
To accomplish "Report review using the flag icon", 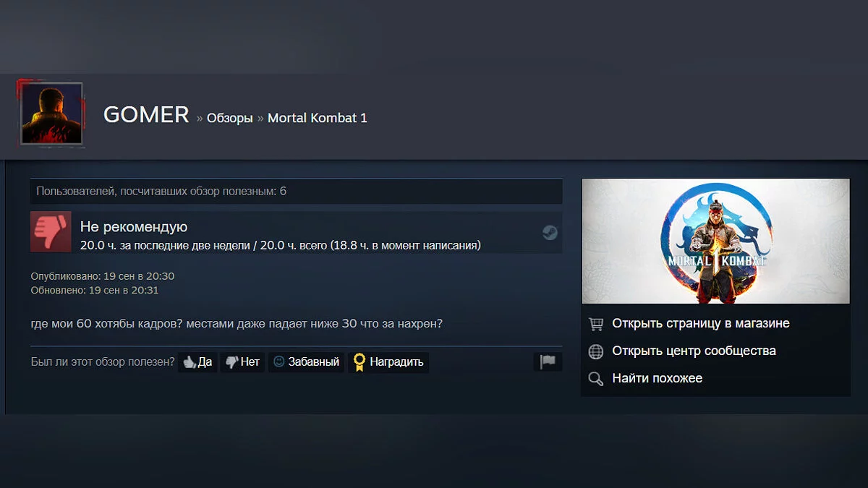I will pyautogui.click(x=548, y=361).
